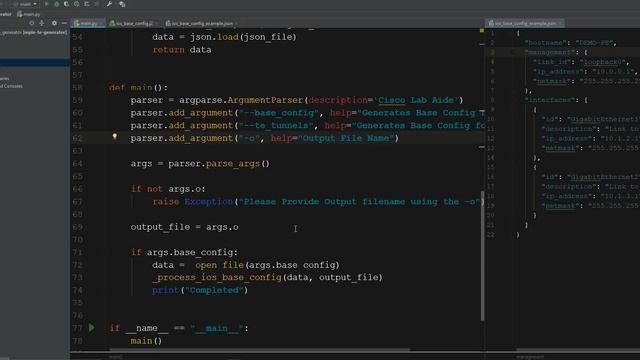The image size is (640, 360).
Task: Click the '__main__' string on line 77
Action: [217, 328]
